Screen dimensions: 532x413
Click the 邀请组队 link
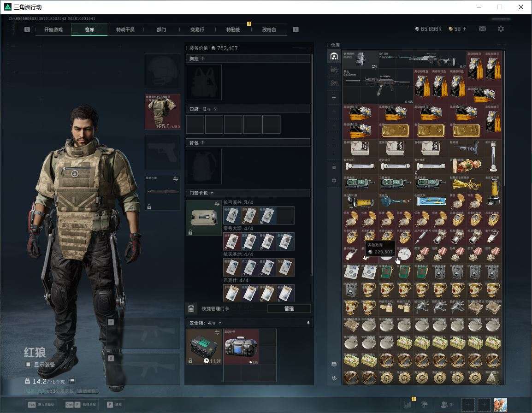pyautogui.click(x=87, y=391)
